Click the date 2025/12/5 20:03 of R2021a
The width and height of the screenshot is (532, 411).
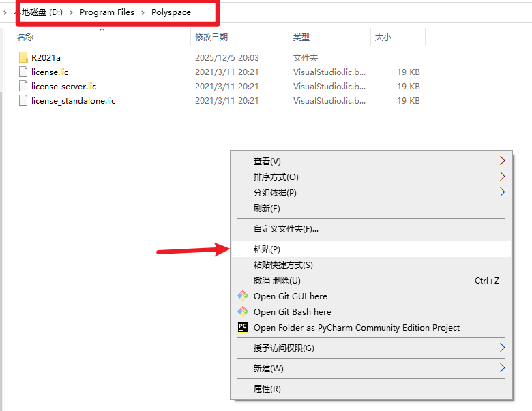(x=227, y=58)
